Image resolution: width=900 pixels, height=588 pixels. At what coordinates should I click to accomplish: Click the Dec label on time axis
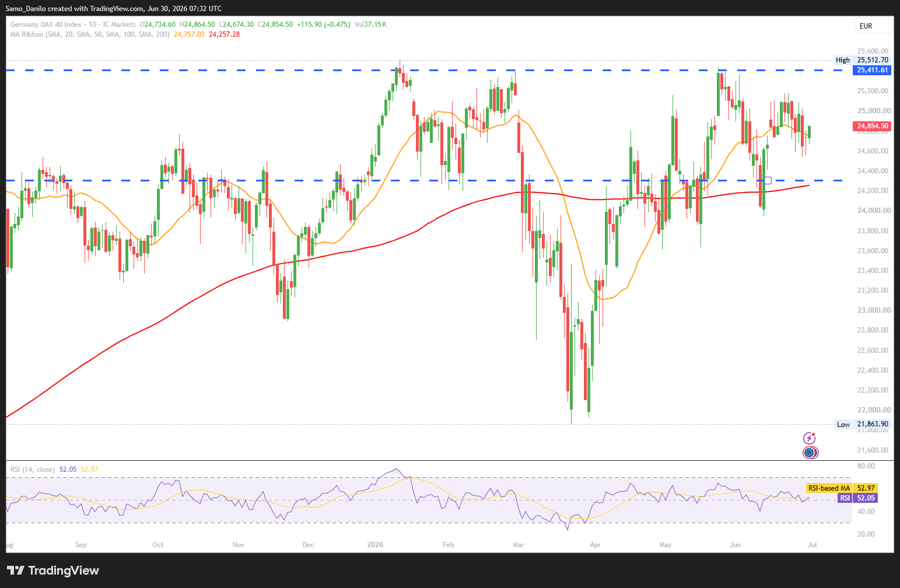309,545
